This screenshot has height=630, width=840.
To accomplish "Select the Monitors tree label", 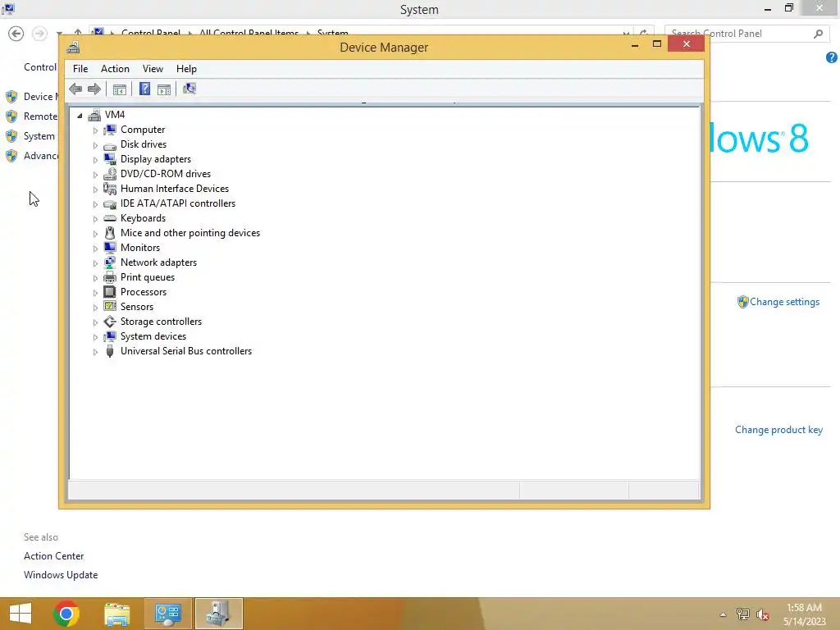I will point(139,248).
